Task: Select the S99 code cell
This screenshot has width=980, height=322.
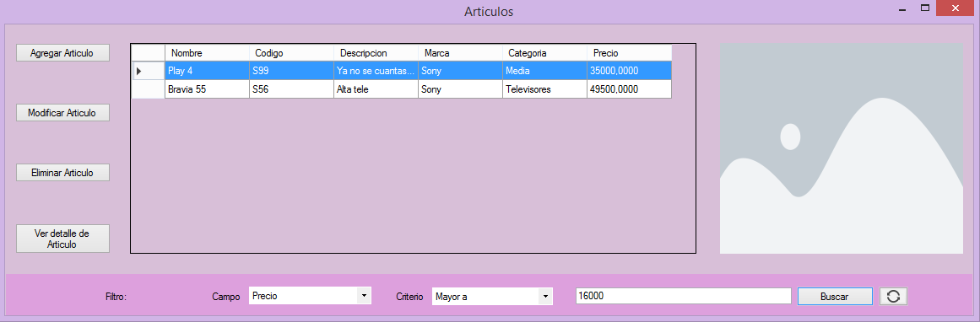Action: tap(291, 71)
